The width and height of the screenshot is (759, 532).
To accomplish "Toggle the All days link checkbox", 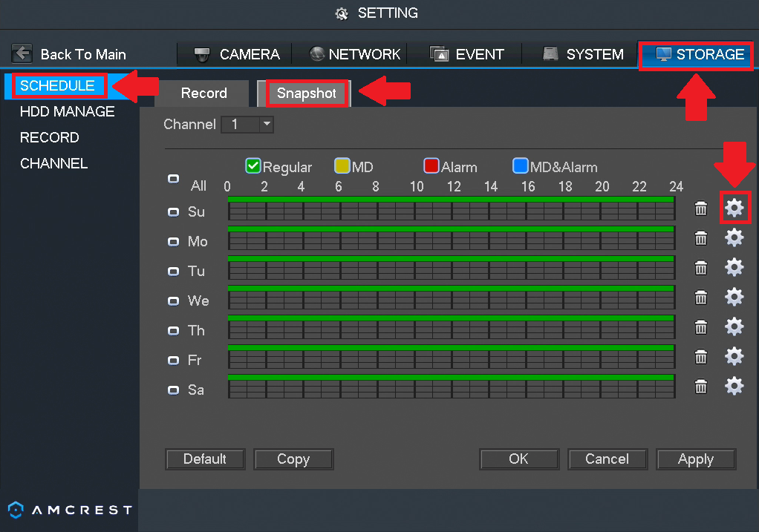I will 173,179.
